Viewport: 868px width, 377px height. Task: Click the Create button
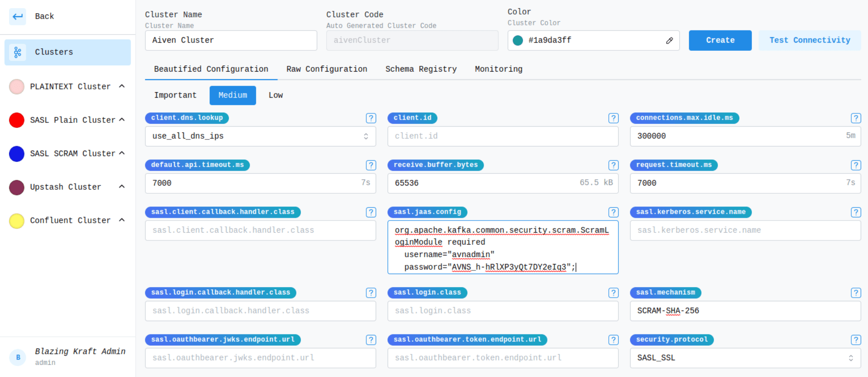(720, 40)
